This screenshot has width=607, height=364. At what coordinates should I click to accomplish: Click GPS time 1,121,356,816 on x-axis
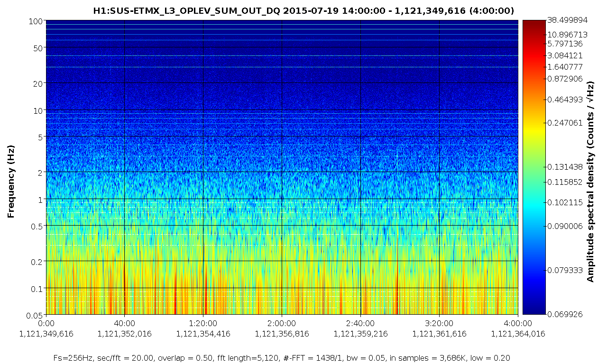pyautogui.click(x=282, y=334)
